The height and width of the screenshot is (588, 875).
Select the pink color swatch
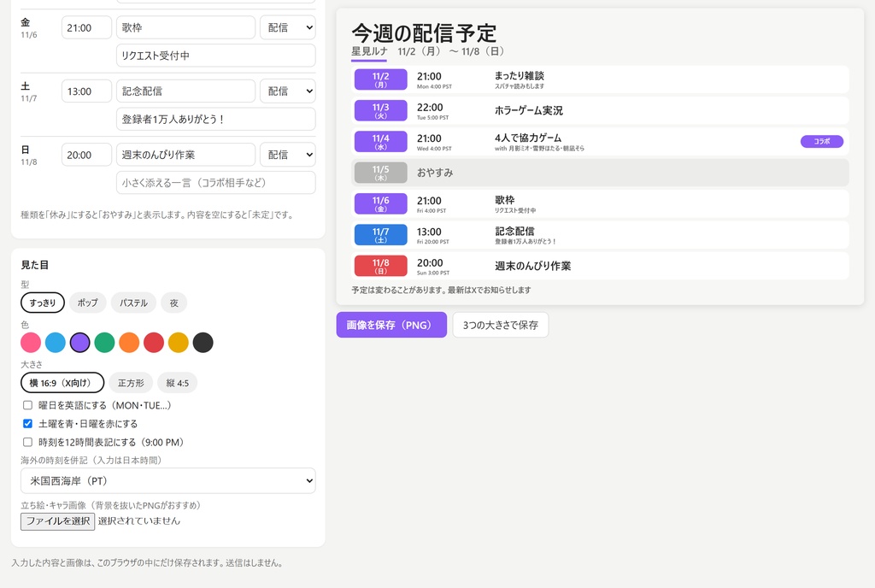[x=31, y=343]
